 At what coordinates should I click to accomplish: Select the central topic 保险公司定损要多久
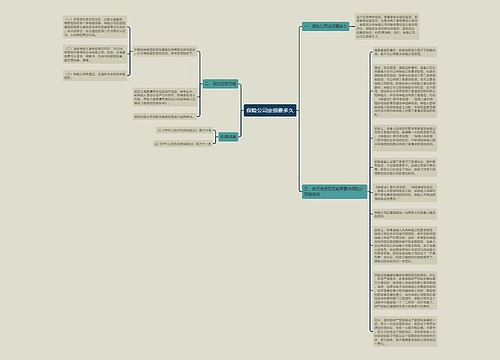coord(270,110)
